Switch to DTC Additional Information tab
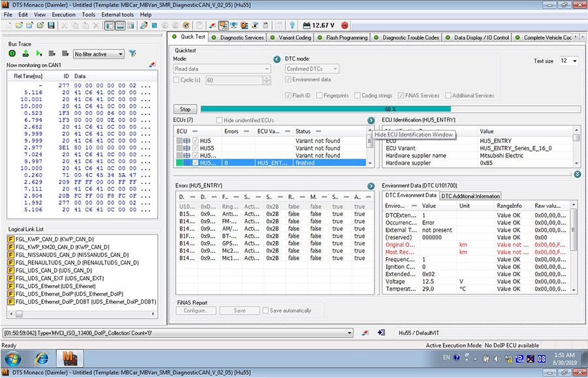588x378 pixels. click(x=471, y=196)
